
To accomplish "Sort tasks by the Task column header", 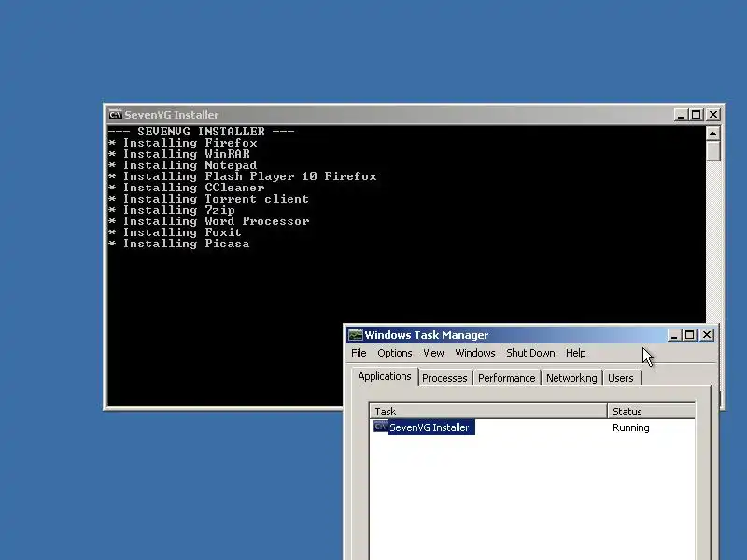I will click(x=488, y=411).
